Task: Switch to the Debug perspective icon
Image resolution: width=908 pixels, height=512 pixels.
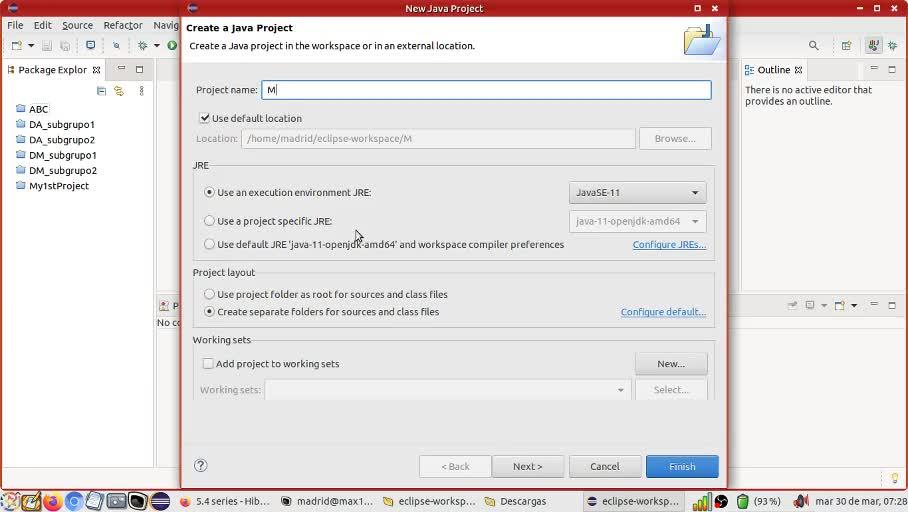Action: (x=893, y=45)
